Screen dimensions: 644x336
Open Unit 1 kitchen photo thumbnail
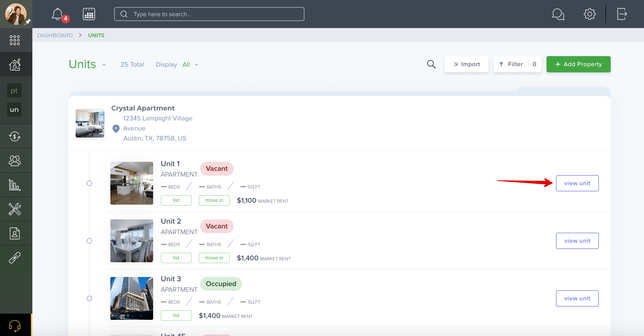tap(132, 183)
